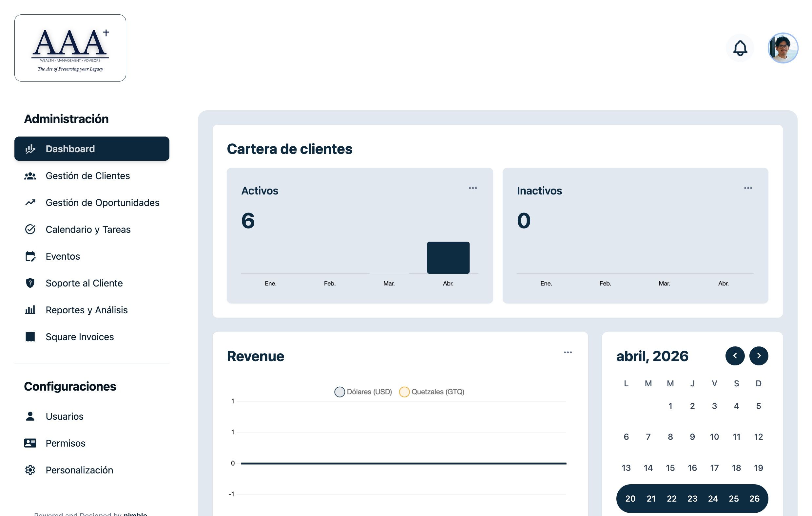Select April 1 in the calendar
The image size is (812, 516).
coord(670,406)
